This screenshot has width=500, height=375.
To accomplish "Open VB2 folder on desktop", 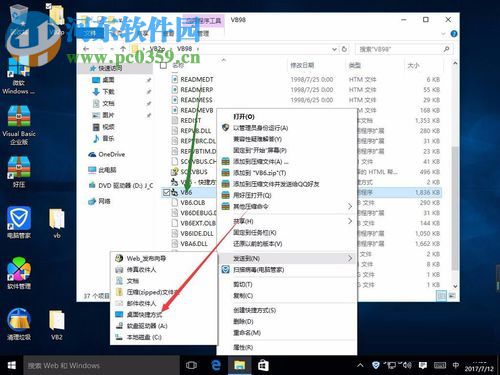I will pyautogui.click(x=57, y=325).
